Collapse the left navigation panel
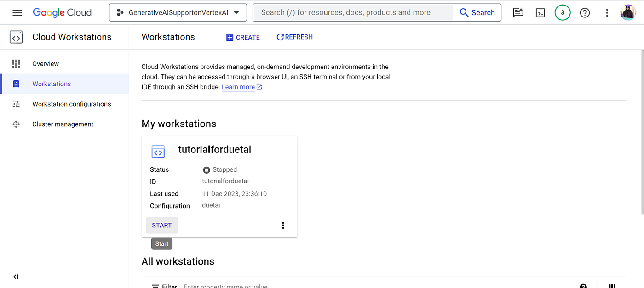Screen dimensions: 644x288 [x=16, y=277]
